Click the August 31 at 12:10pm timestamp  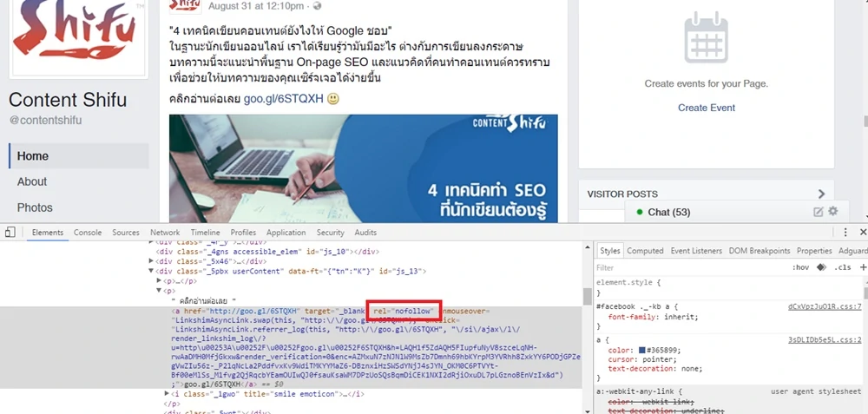point(256,6)
